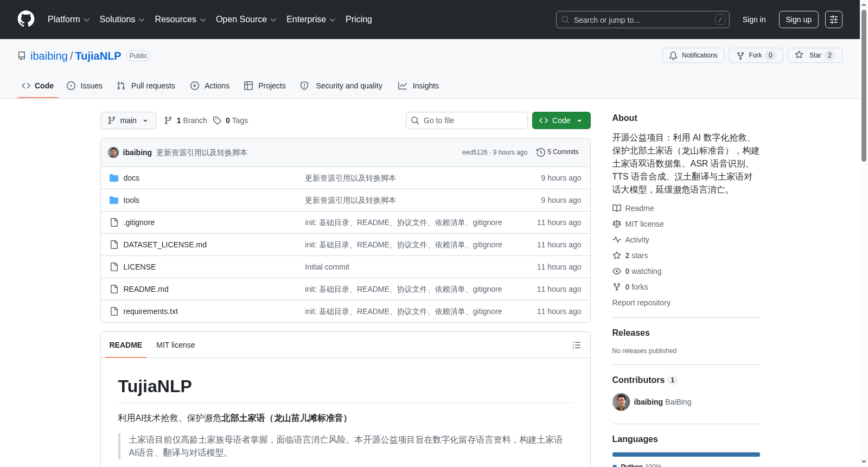Image resolution: width=868 pixels, height=467 pixels.
Task: Open the requirements.txt file name
Action: 151,311
